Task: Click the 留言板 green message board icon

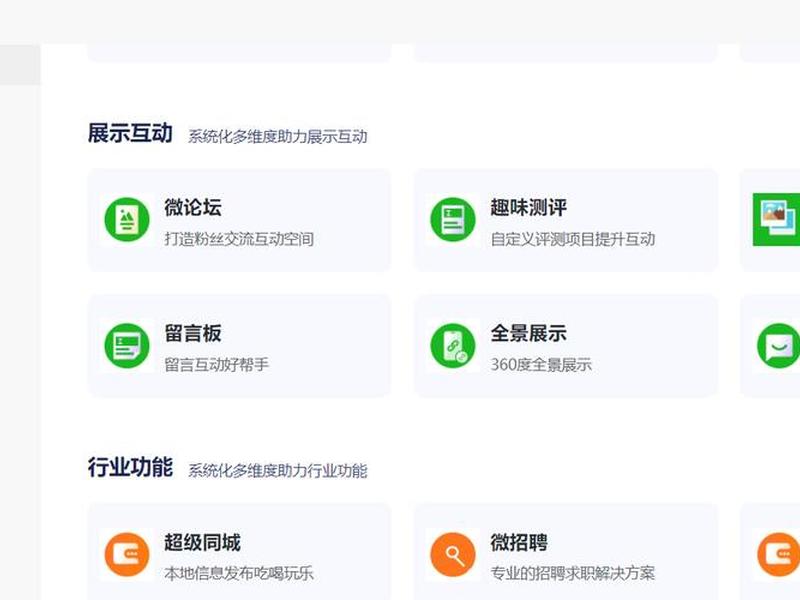Action: click(x=127, y=345)
